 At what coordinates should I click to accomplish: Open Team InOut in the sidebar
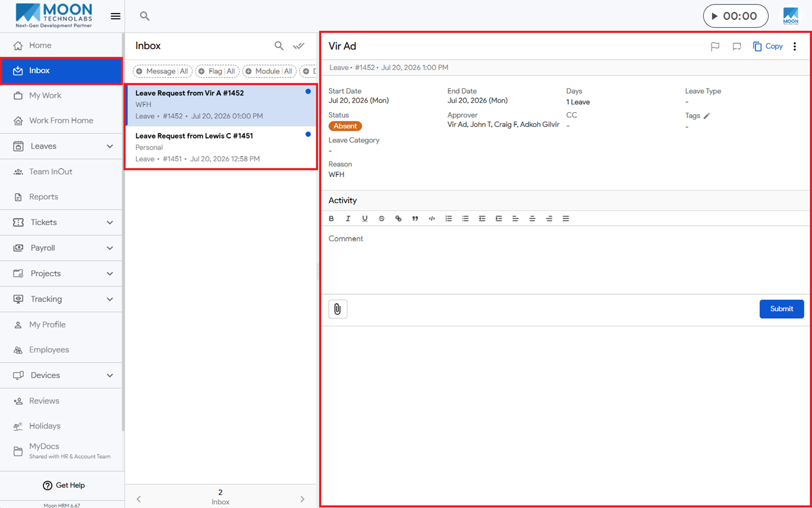[x=61, y=172]
